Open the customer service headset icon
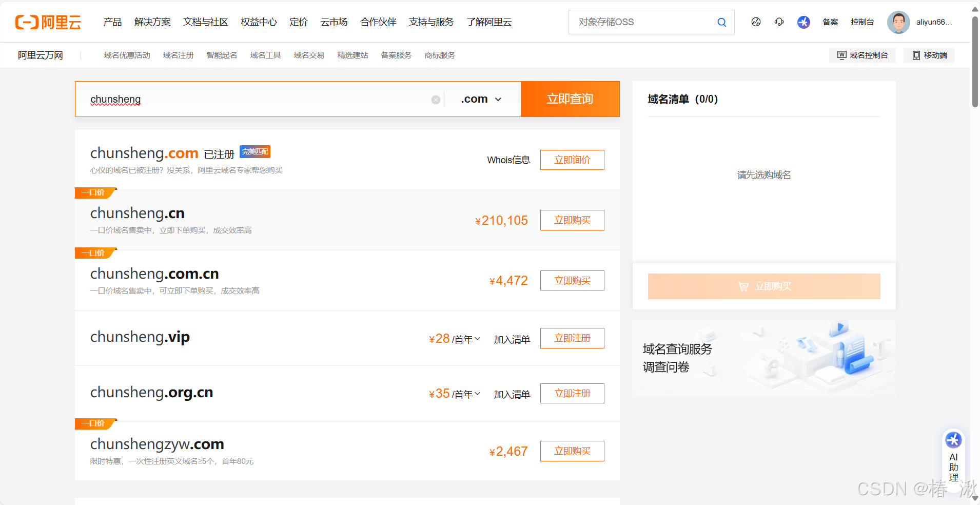980x505 pixels. tap(779, 22)
